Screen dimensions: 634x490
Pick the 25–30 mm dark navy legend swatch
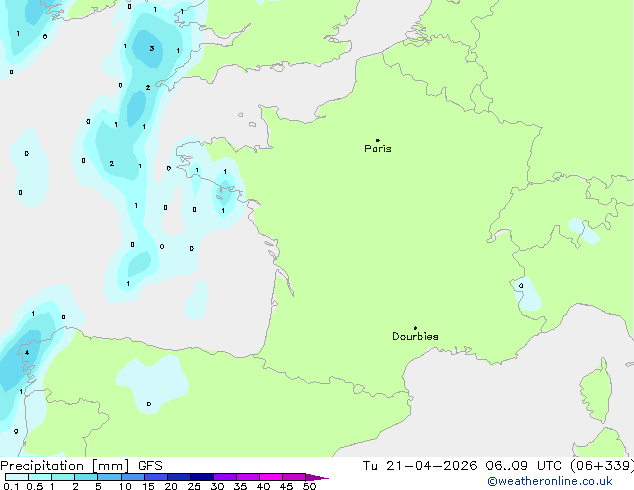click(201, 477)
